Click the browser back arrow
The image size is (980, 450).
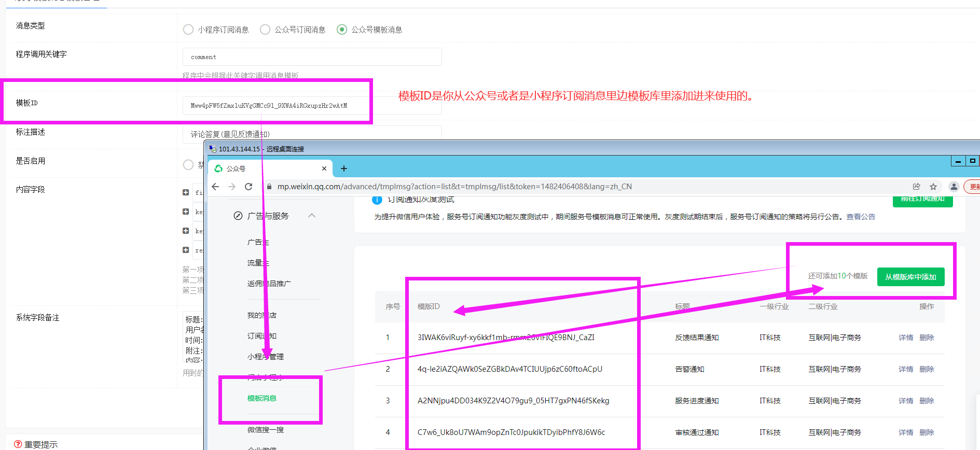pos(215,187)
